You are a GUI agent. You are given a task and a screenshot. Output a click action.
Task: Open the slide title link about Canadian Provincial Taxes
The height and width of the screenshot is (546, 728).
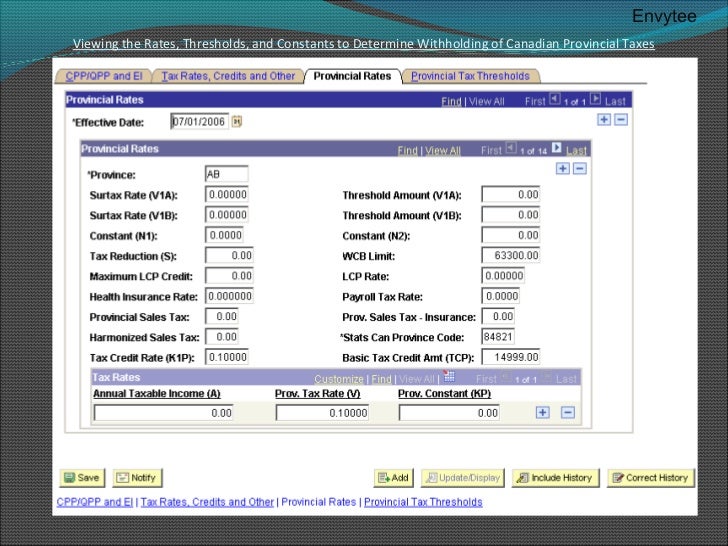point(364,44)
